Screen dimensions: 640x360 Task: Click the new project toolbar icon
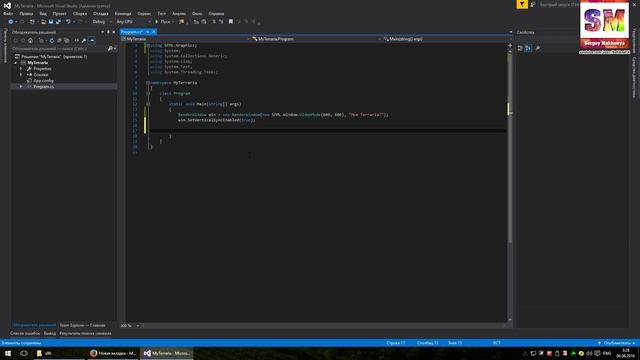pos(32,22)
